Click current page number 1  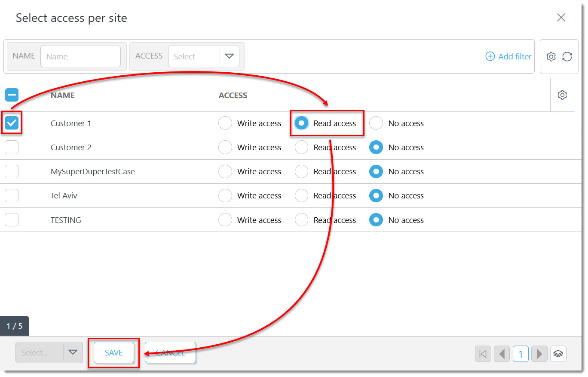tap(521, 354)
